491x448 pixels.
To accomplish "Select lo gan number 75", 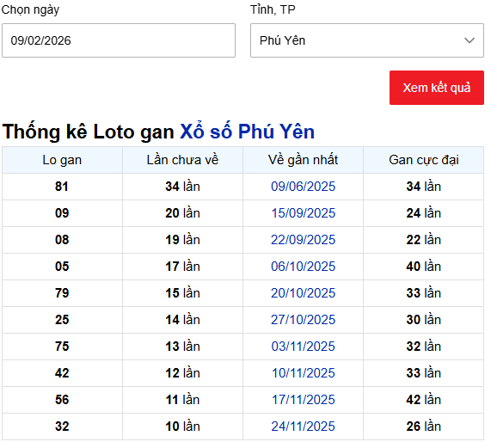I will coord(62,347).
